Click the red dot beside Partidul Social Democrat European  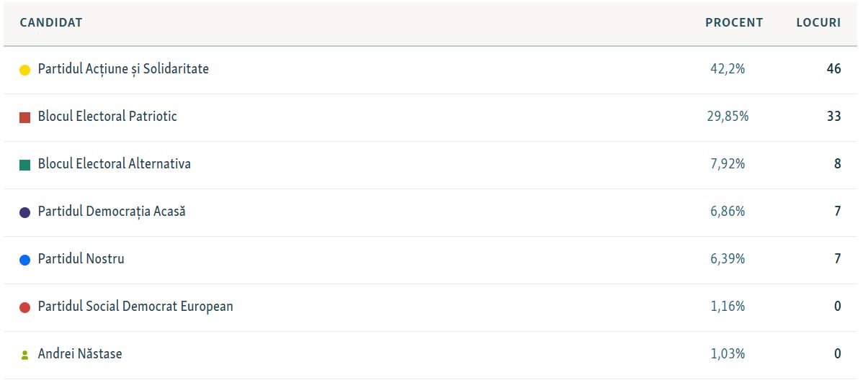coord(24,307)
